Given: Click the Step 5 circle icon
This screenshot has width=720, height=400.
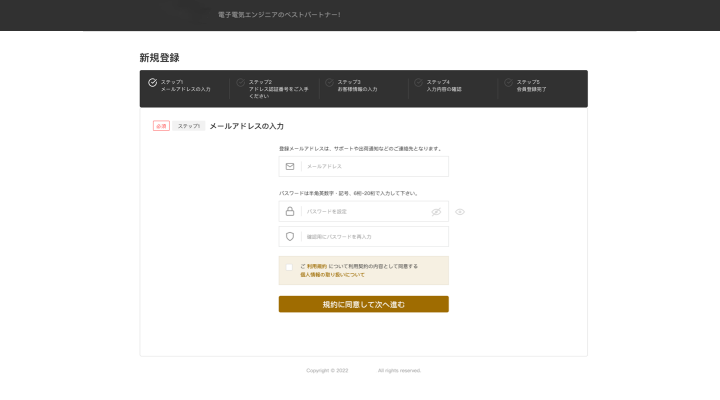Looking at the screenshot, I should pyautogui.click(x=508, y=83).
